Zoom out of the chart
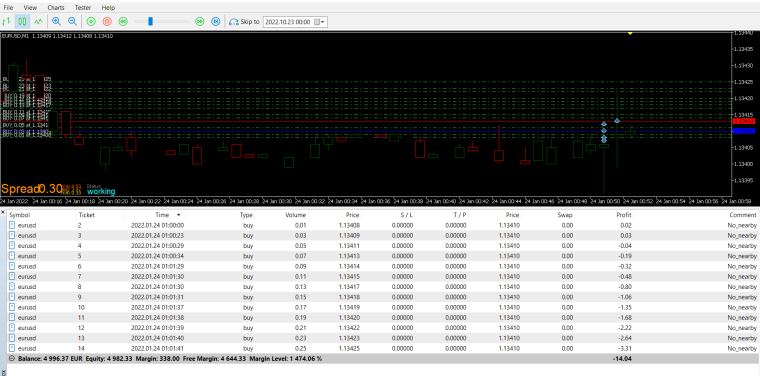760x376 pixels. point(72,21)
